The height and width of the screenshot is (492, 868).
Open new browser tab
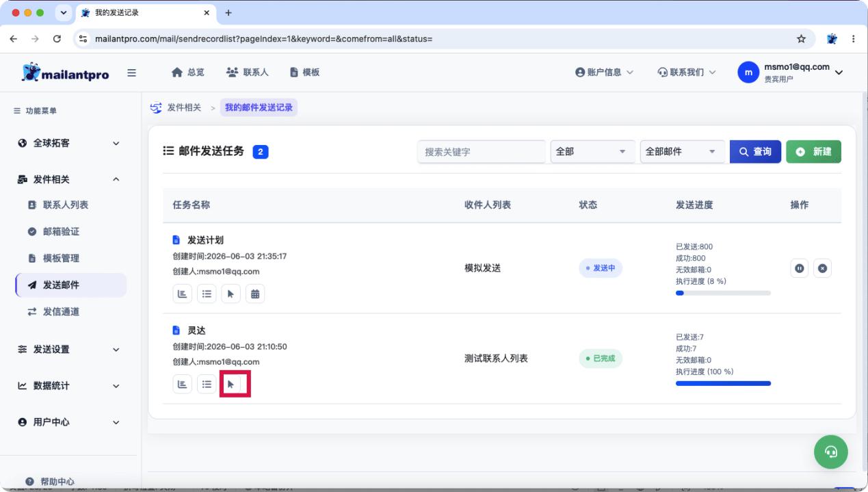point(228,13)
